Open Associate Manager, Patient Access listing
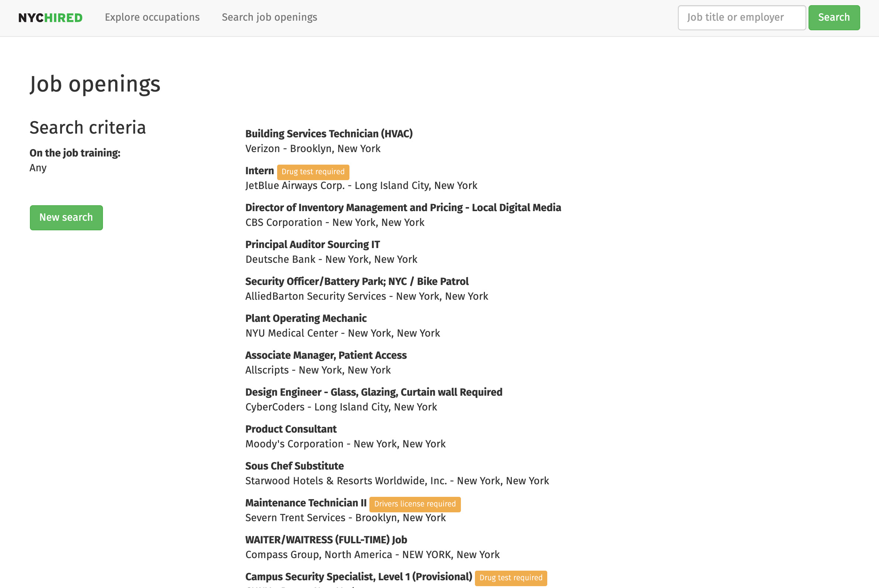The width and height of the screenshot is (879, 588). pos(326,355)
